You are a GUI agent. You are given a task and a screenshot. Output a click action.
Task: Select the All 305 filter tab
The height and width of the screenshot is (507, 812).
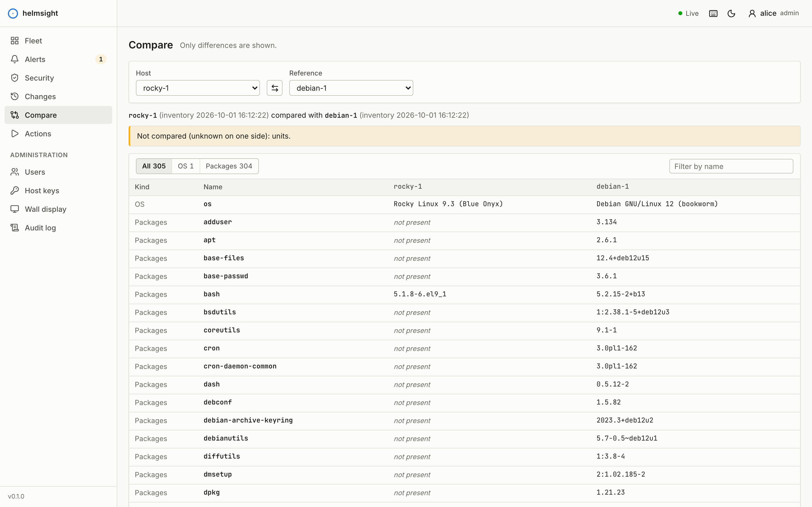coord(154,166)
